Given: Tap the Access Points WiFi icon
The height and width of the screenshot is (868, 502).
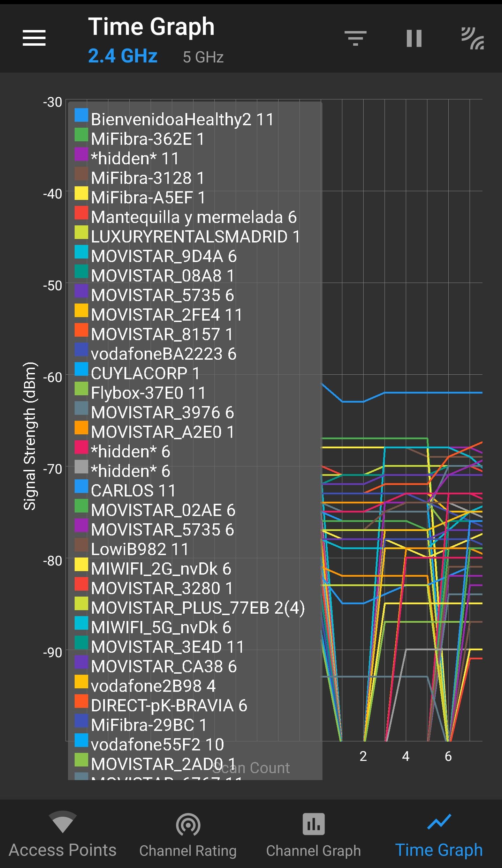Looking at the screenshot, I should [x=63, y=822].
